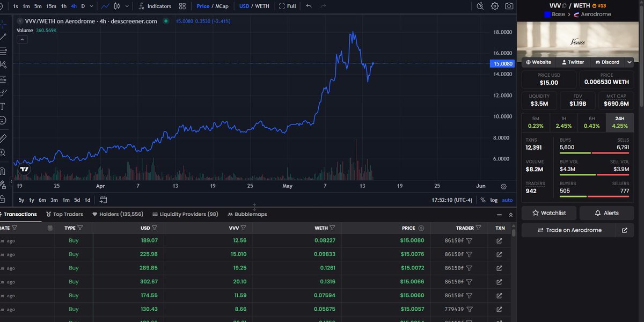Viewport: 644px width, 322px height.
Task: Toggle chart denomination to WETH
Action: tap(262, 6)
